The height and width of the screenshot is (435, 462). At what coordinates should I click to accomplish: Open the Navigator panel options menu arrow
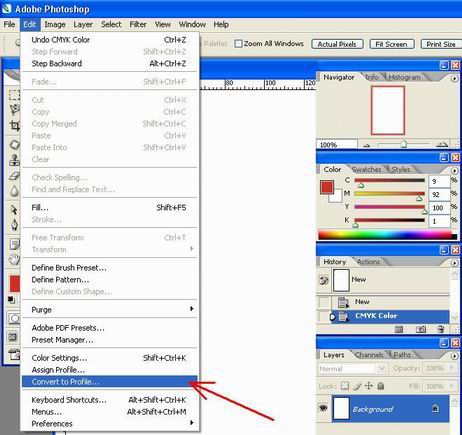coord(454,78)
